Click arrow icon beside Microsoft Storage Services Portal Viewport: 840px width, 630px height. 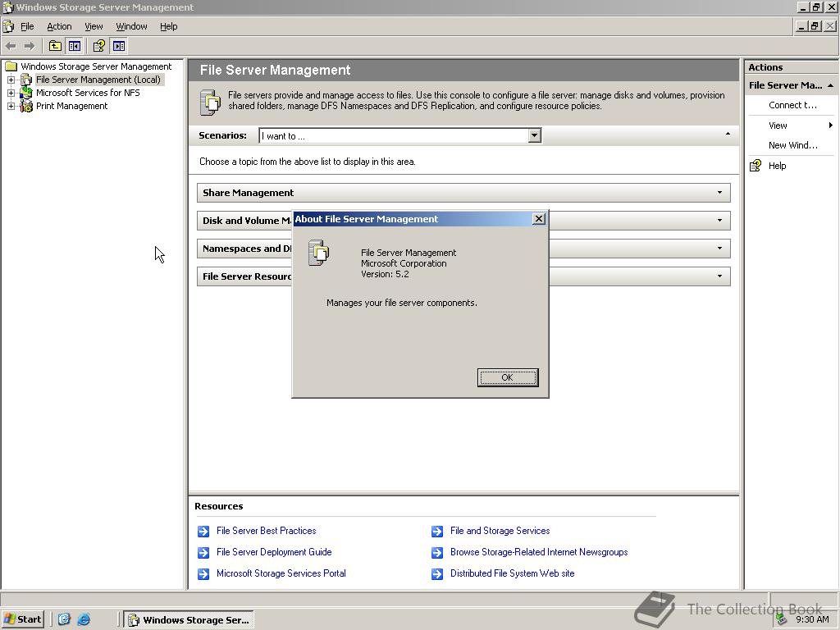[203, 573]
